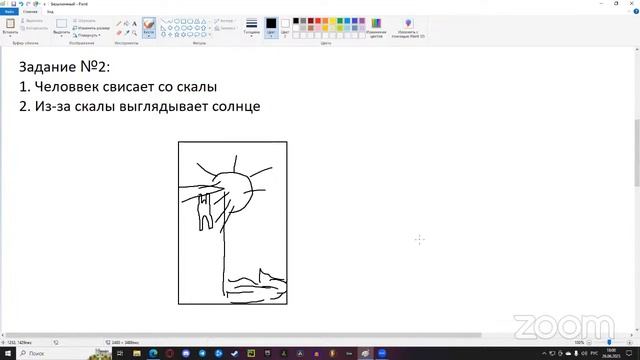Click Redo arrow in quick access toolbar
This screenshot has width=640, height=360.
(x=28, y=4)
